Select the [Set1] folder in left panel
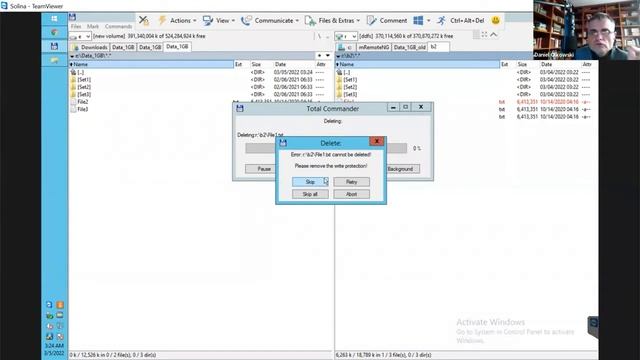The height and width of the screenshot is (360, 640). click(x=81, y=80)
